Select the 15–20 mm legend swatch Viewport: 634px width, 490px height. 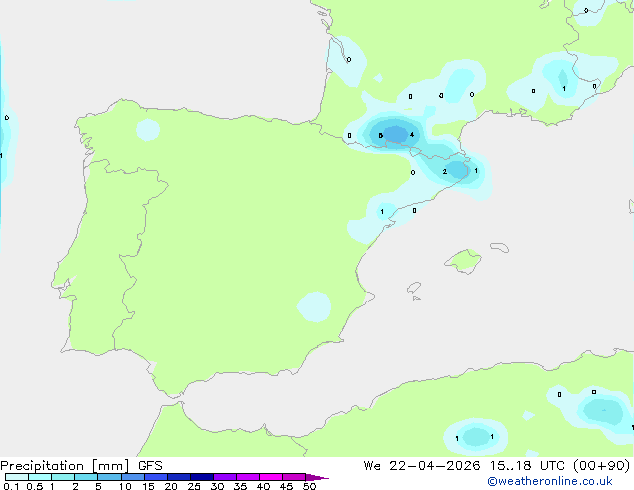[156, 477]
